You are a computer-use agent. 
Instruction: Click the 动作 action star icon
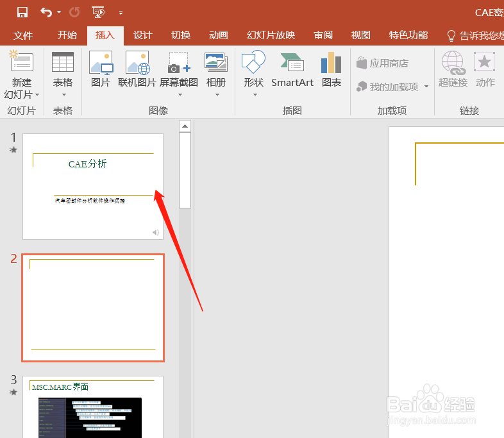pyautogui.click(x=484, y=62)
